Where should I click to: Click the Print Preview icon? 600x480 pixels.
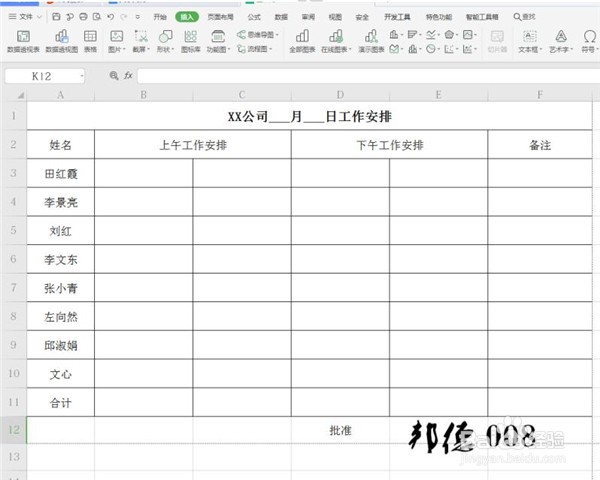pos(97,16)
